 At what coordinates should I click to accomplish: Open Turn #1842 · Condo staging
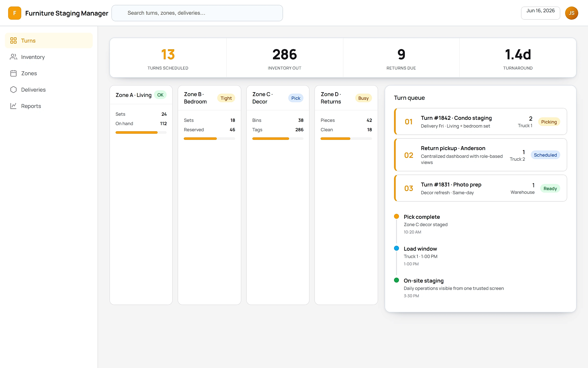tap(480, 121)
